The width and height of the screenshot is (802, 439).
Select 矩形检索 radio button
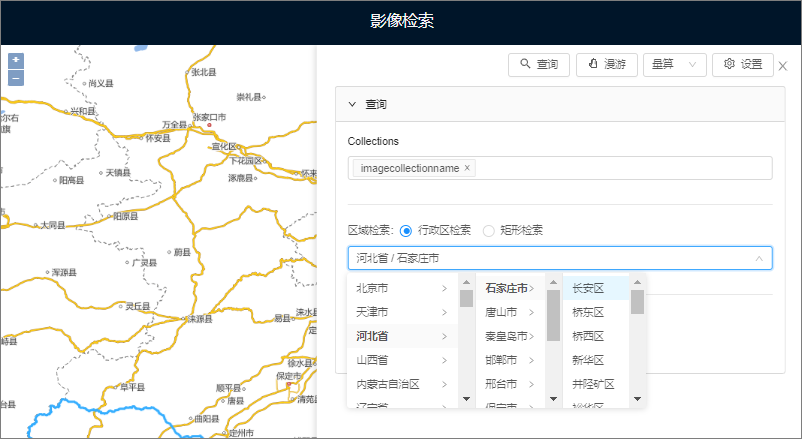click(x=489, y=231)
